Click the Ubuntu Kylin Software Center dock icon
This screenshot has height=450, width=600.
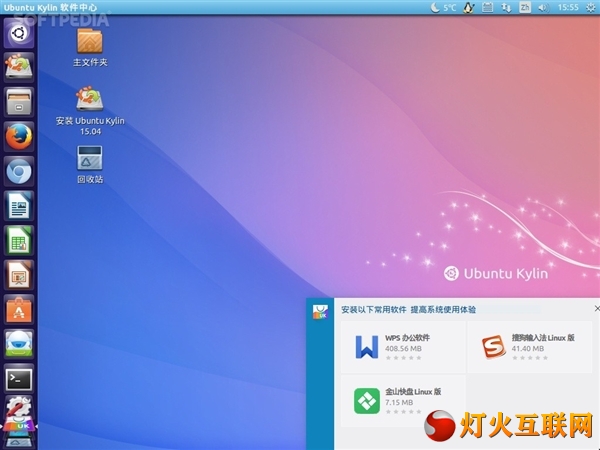[19, 426]
